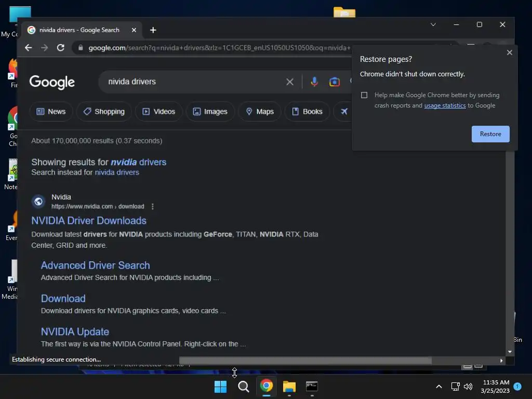Viewport: 532px width, 399px height.
Task: Open the NVIDIA Update sublink
Action: [x=75, y=332]
